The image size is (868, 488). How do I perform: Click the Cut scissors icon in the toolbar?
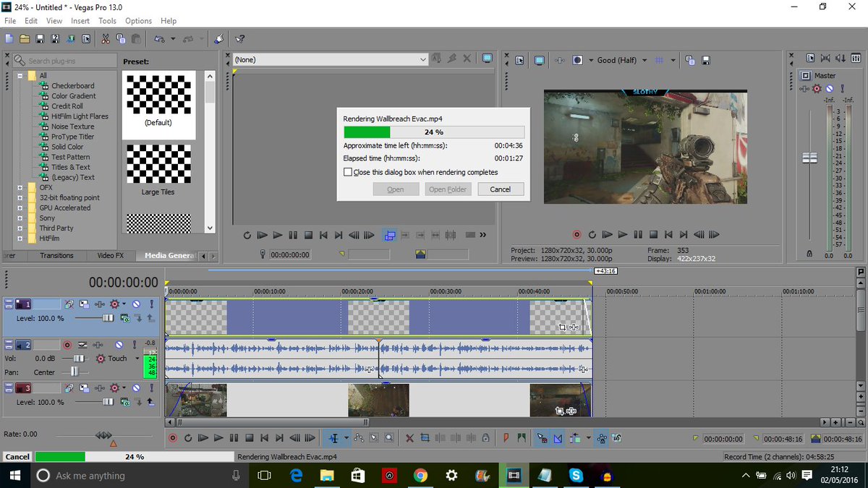coord(106,39)
